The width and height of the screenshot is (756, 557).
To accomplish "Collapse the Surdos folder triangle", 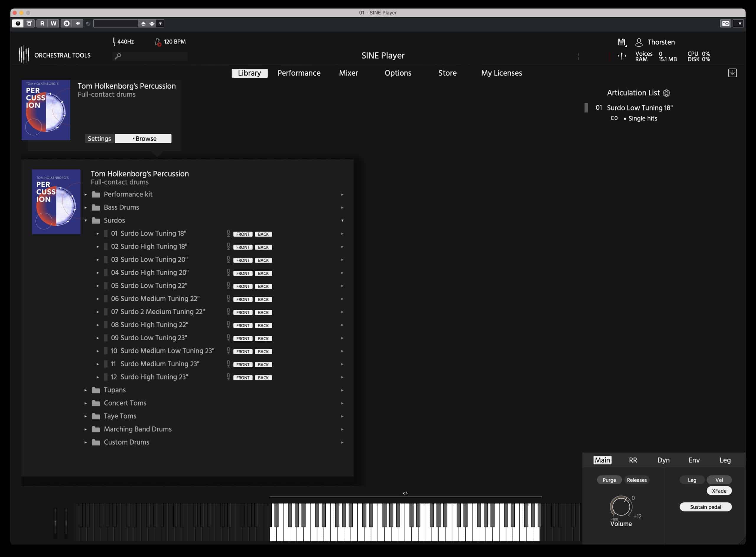I will pyautogui.click(x=86, y=221).
